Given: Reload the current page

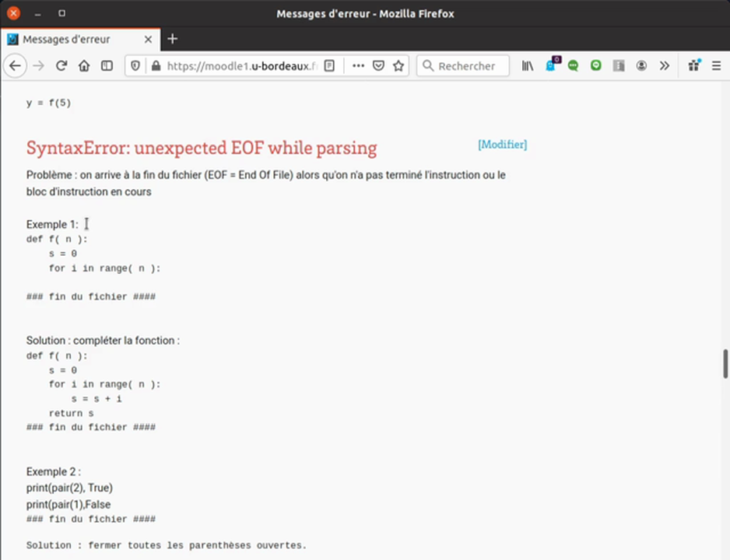Looking at the screenshot, I should pos(61,66).
